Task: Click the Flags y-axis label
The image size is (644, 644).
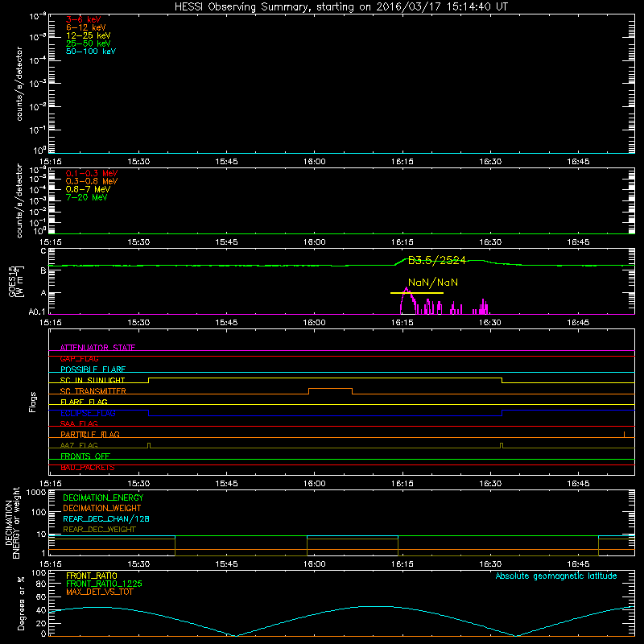Action: (33, 402)
